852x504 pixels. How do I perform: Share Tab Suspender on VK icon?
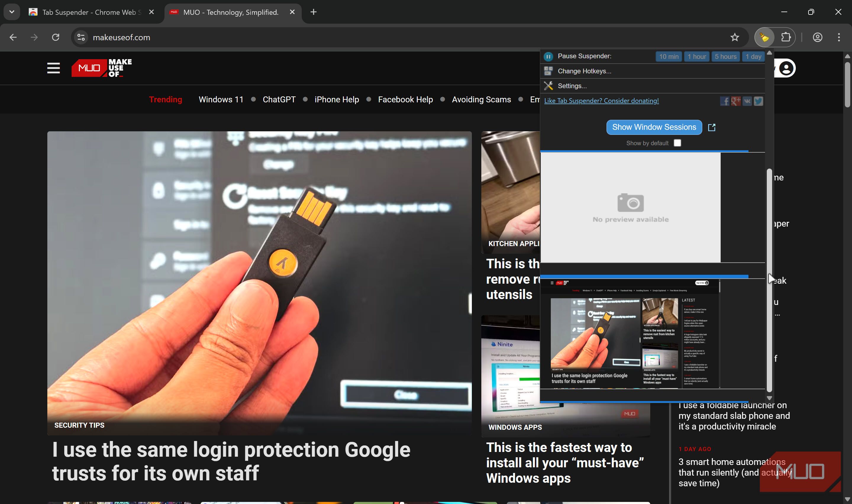coord(747,101)
